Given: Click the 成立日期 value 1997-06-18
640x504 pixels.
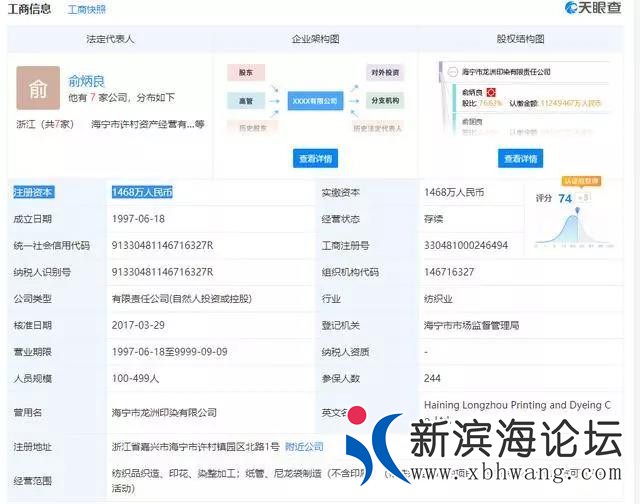Looking at the screenshot, I should 138,219.
